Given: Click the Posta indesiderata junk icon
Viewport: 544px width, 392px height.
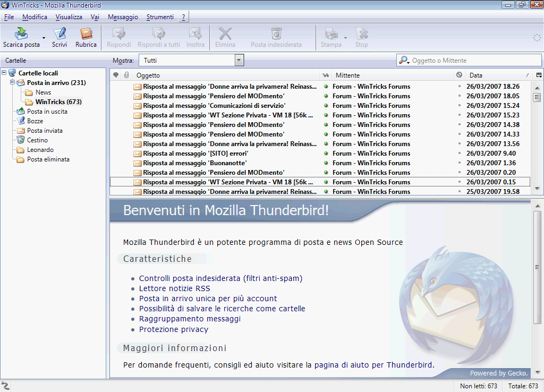Looking at the screenshot, I should tap(276, 33).
